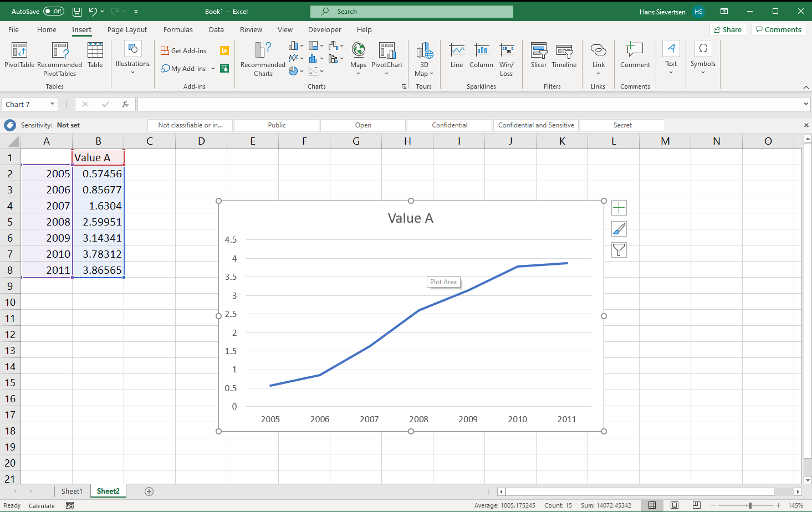Screen dimensions: 812x512
Task: Open Chart Elements plus button
Action: 619,208
